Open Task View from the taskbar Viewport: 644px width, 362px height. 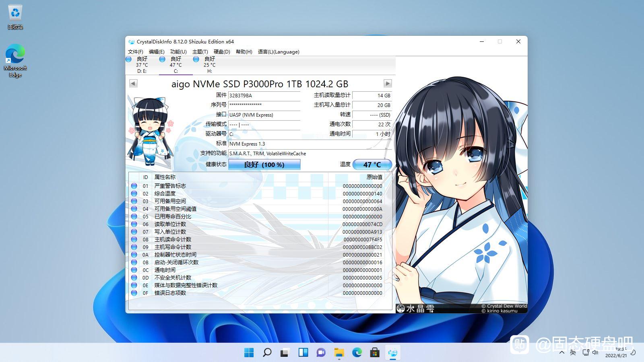coord(285,353)
